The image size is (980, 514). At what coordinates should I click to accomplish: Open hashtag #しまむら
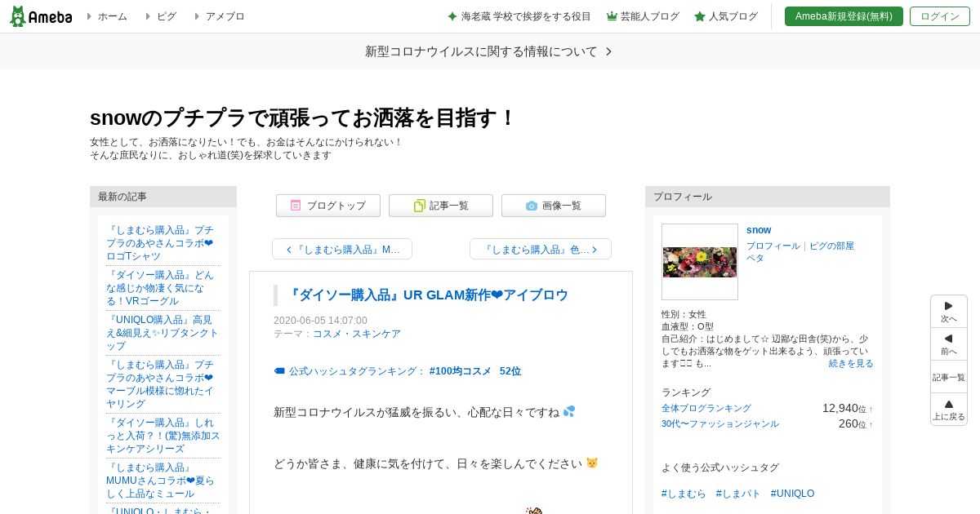click(x=684, y=494)
